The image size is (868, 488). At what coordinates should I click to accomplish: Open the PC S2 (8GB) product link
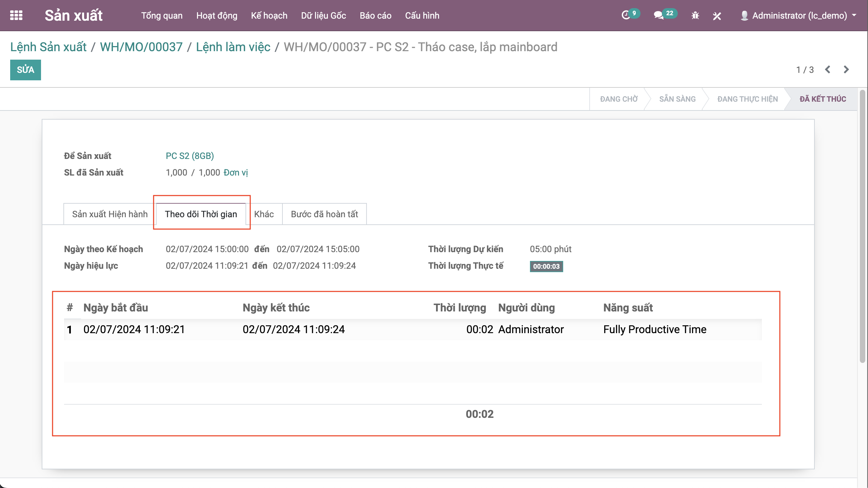[x=190, y=156]
